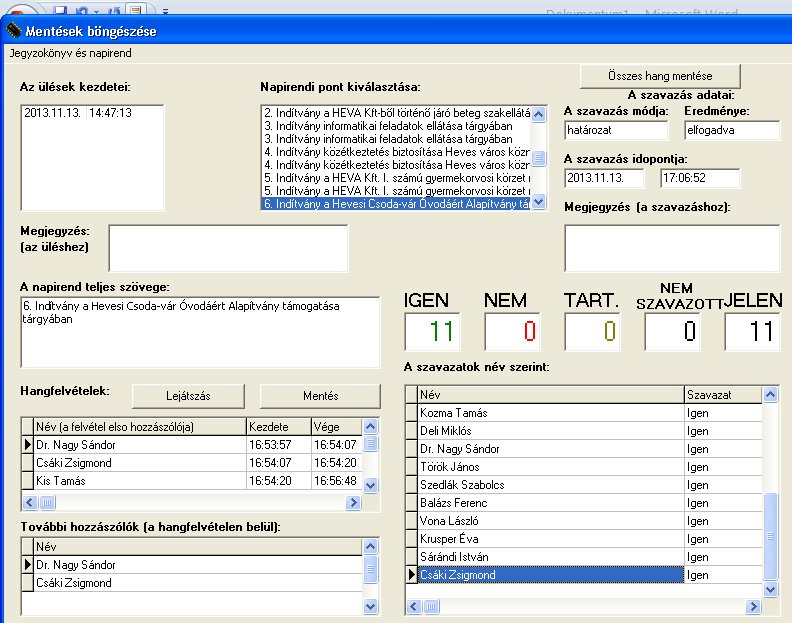Click the Név column header in votes table
Image resolution: width=792 pixels, height=623 pixels.
[x=551, y=395]
